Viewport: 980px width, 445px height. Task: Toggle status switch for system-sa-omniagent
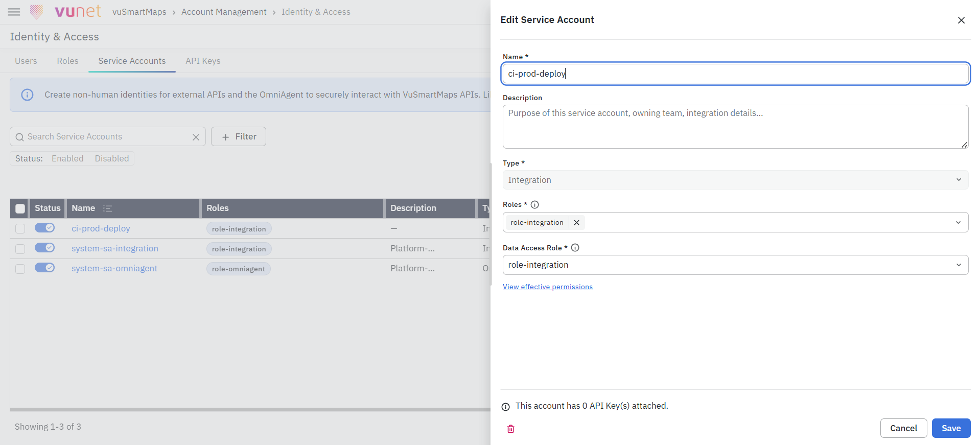pyautogui.click(x=45, y=268)
